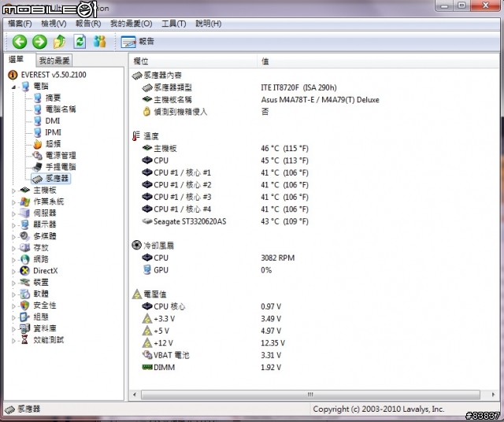The width and height of the screenshot is (504, 422).
Task: Click the green Back arrow button
Action: [x=20, y=42]
